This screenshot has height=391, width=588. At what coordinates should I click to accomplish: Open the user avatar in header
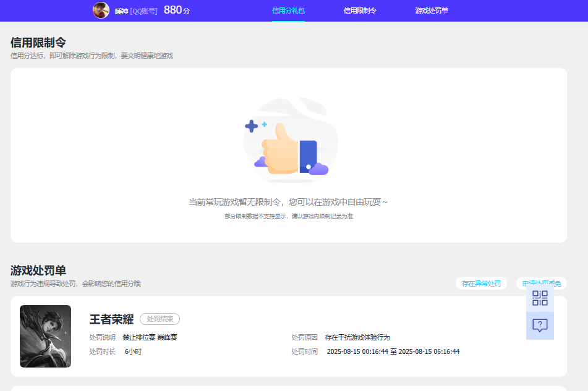[101, 10]
